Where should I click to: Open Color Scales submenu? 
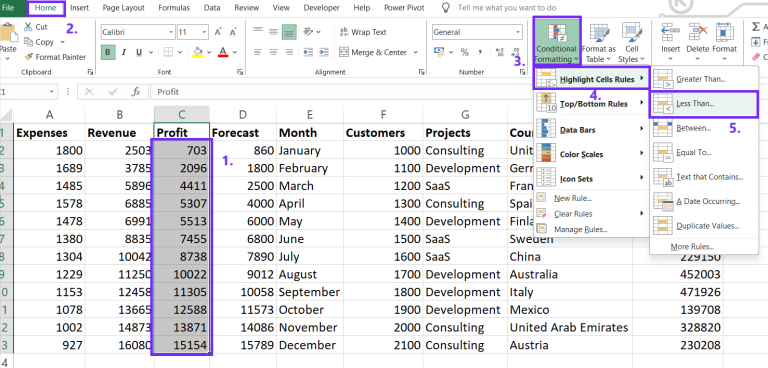(592, 154)
